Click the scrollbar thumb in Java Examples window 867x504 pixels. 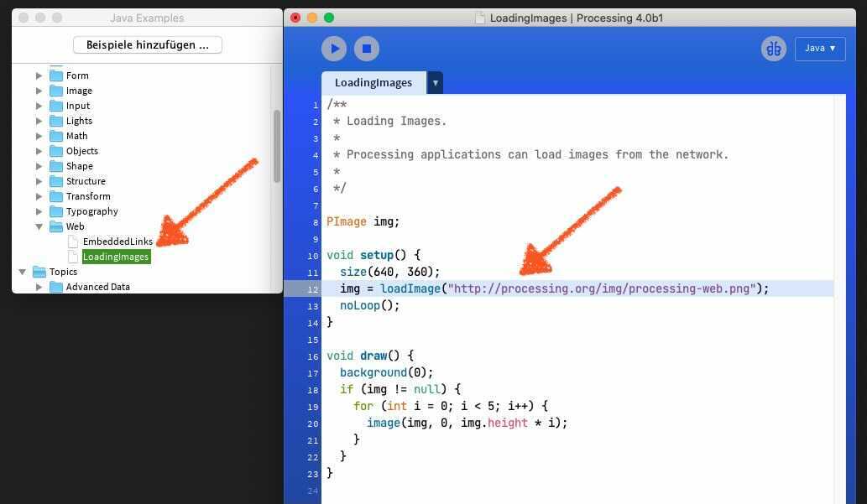coord(276,146)
